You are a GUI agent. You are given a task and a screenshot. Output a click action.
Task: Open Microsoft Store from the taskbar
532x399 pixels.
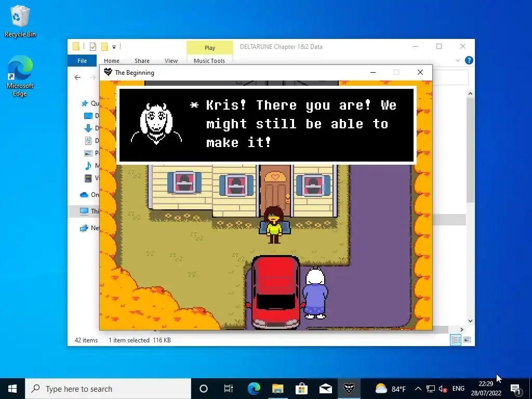click(x=301, y=389)
